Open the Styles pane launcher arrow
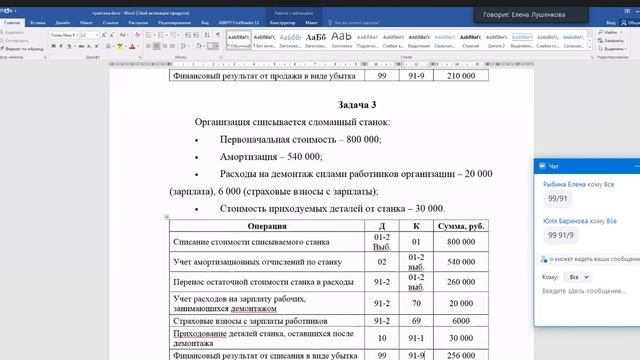Viewport: 640px width, 360px height. 592,58
